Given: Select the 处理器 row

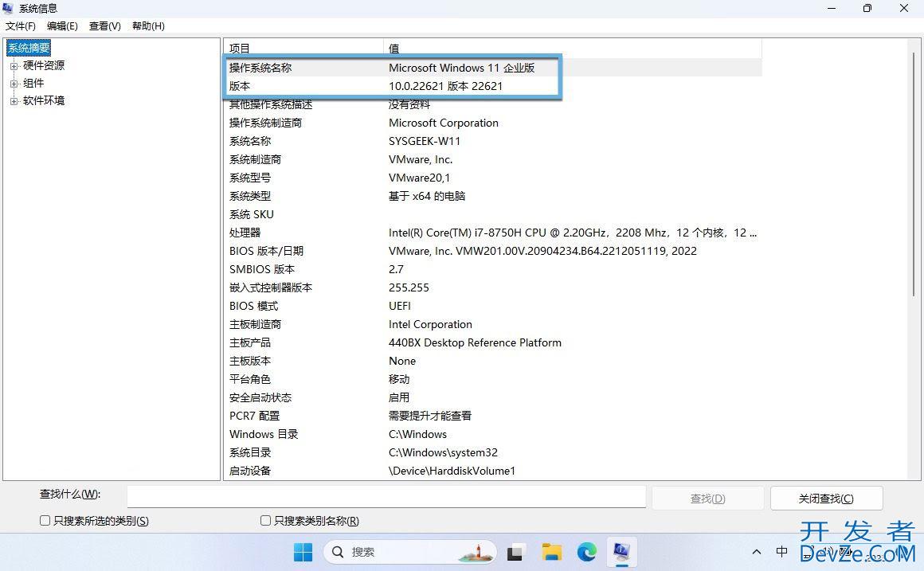Looking at the screenshot, I should tap(492, 233).
